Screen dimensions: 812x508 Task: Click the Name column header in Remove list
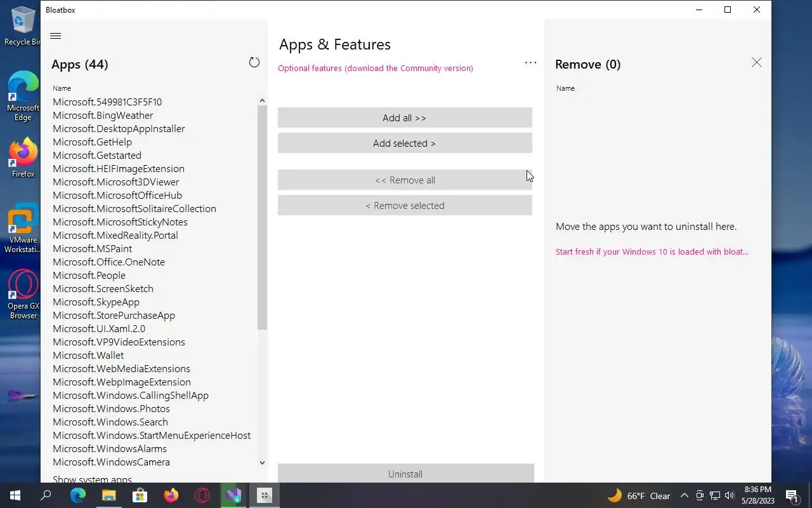(565, 88)
